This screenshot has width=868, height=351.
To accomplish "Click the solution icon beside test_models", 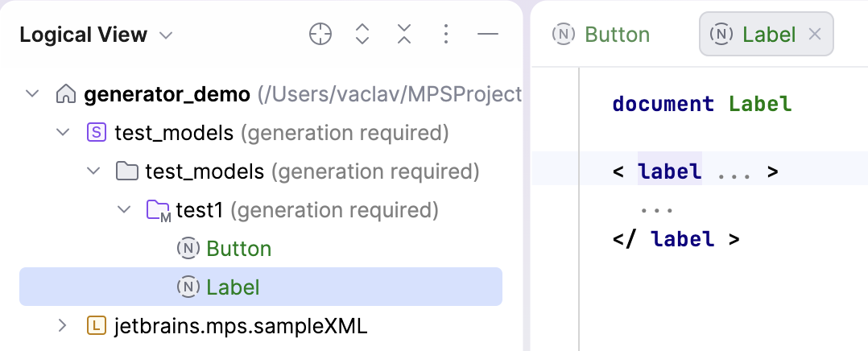I will pyautogui.click(x=96, y=132).
